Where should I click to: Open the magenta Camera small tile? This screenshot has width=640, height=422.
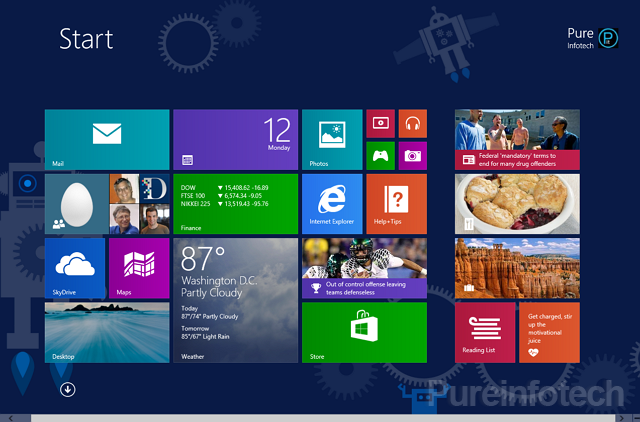point(412,155)
